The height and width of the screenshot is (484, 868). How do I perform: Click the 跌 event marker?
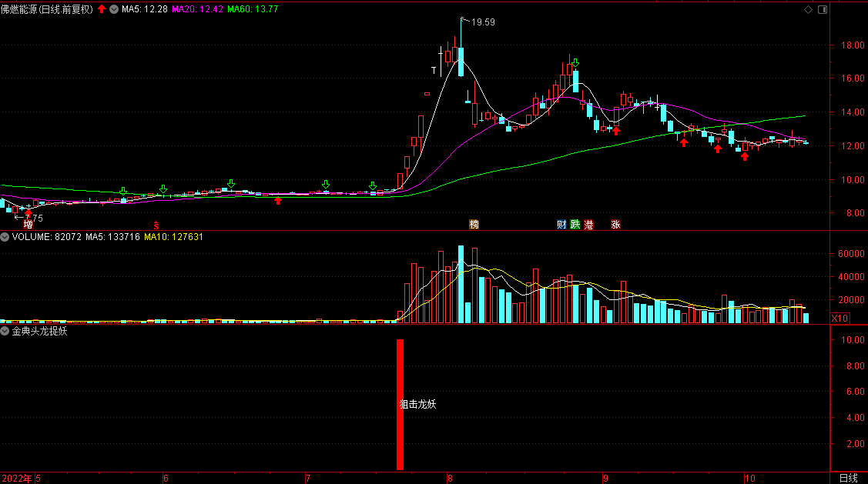(x=575, y=225)
